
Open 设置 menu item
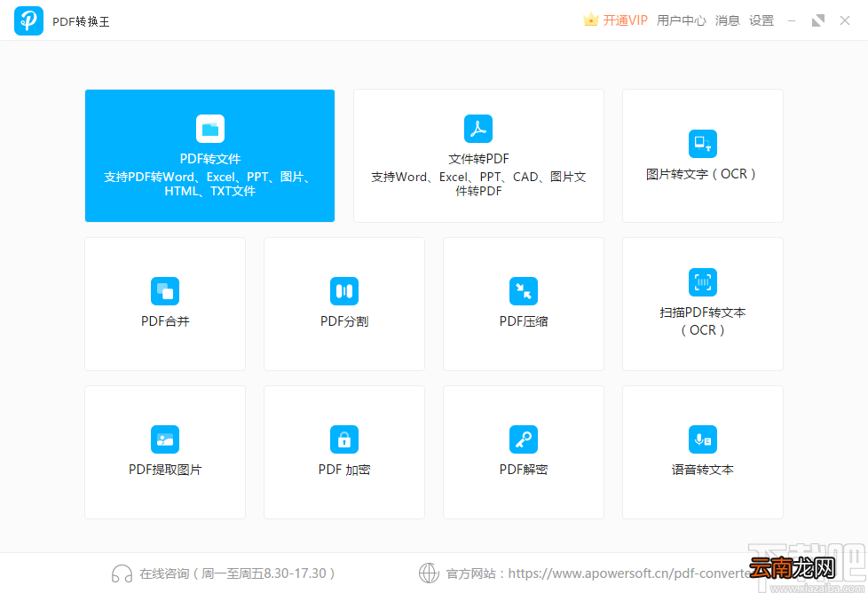(x=761, y=20)
